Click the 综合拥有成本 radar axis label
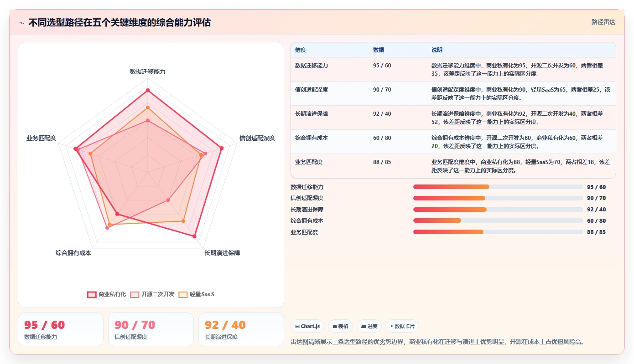The image size is (634, 364). (x=73, y=253)
